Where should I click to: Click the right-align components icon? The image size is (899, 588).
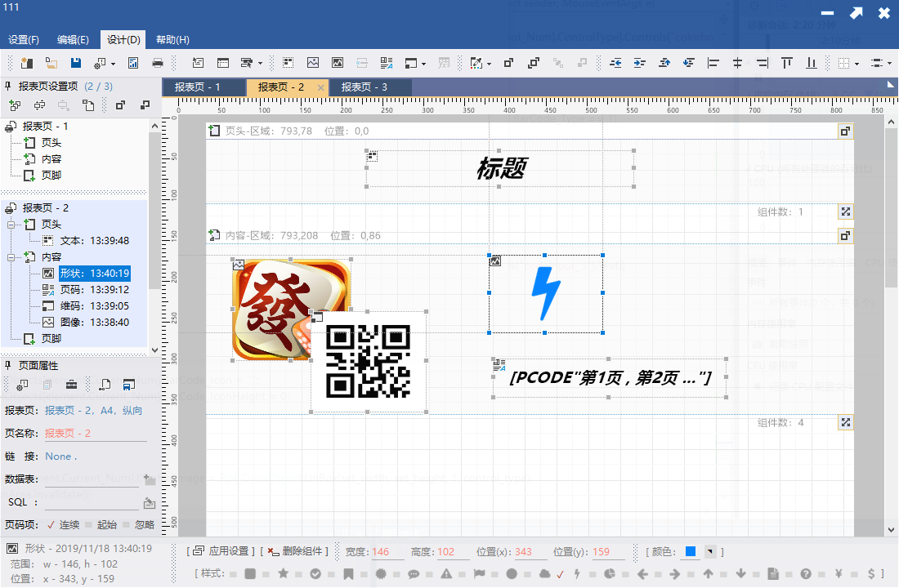pos(762,63)
